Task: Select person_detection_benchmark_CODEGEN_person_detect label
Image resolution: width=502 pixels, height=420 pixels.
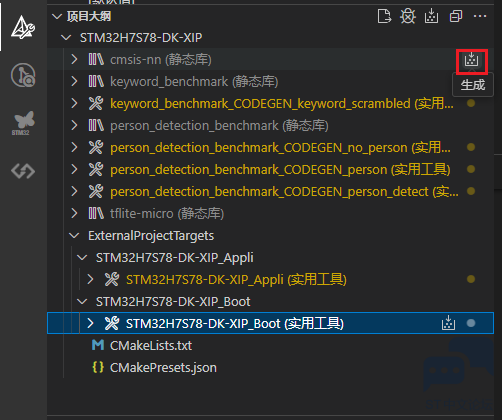Action: coord(284,191)
